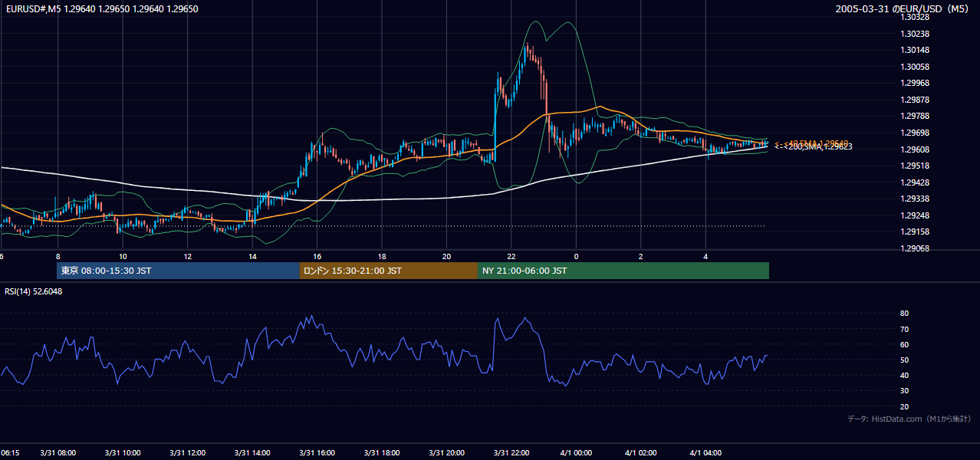Click the RSI(14) 52.6048 indicator label
Screen dimensions: 980x460
33,291
